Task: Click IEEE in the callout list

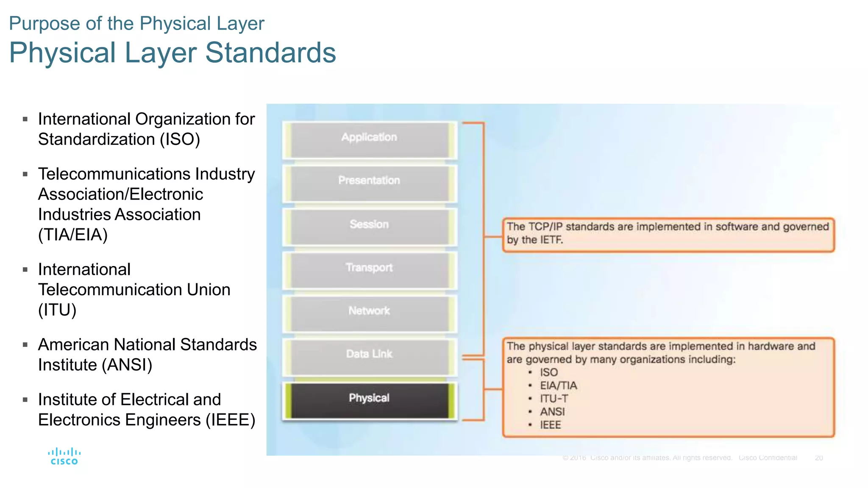Action: point(550,425)
